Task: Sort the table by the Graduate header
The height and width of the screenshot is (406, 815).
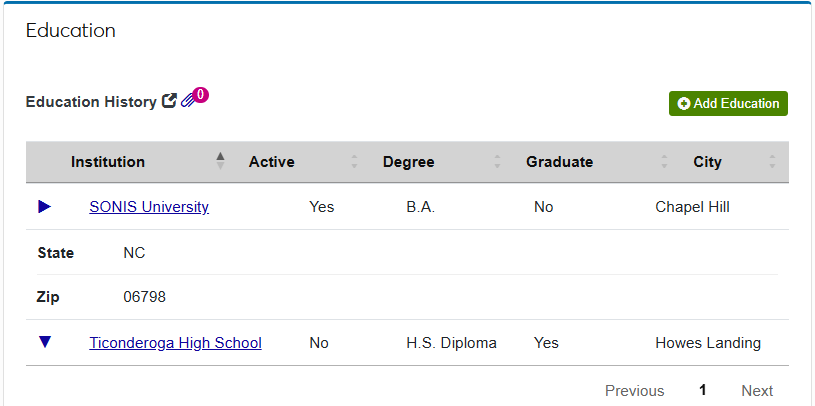Action: pyautogui.click(x=560, y=162)
